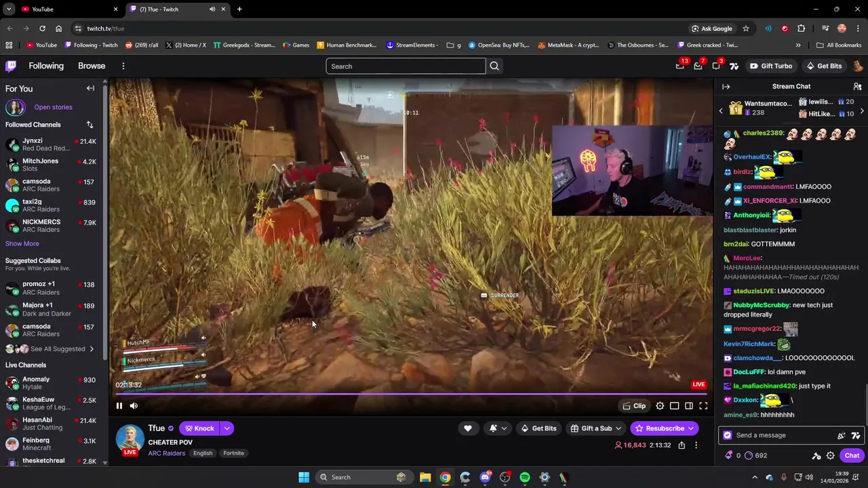Click the search magnifier button
Viewport: 868px width, 488px height.
[494, 66]
